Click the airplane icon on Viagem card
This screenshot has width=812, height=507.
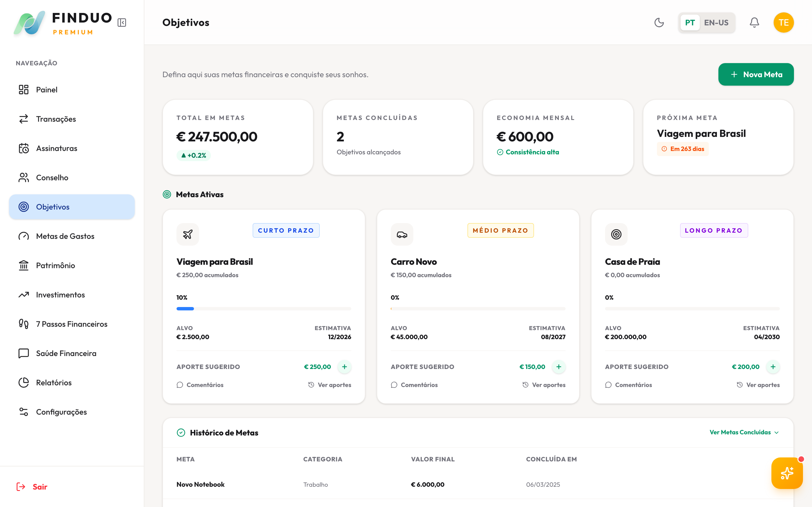click(187, 234)
